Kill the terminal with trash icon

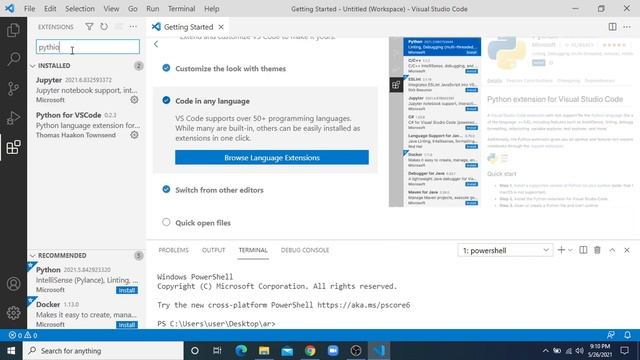[x=597, y=250]
